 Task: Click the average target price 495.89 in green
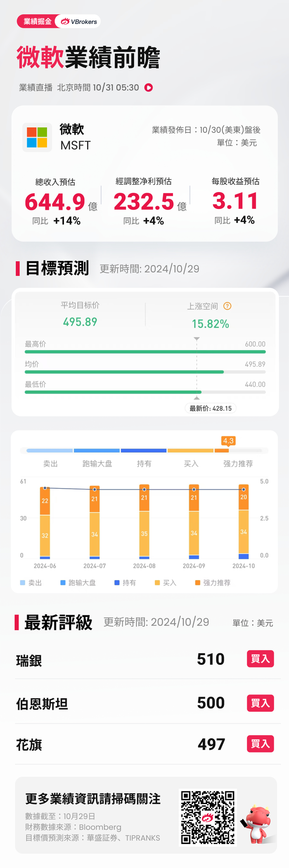point(80,322)
